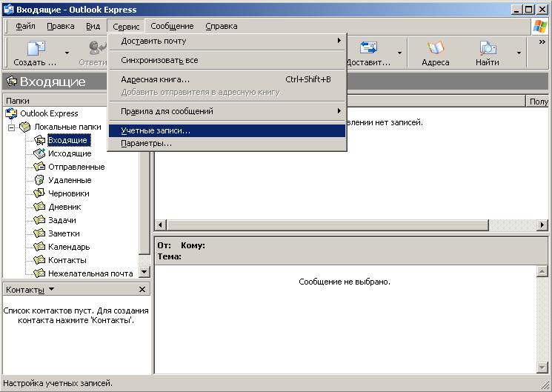Click the Create Mail toolbar icon
This screenshot has width=552, height=392.
point(36,48)
